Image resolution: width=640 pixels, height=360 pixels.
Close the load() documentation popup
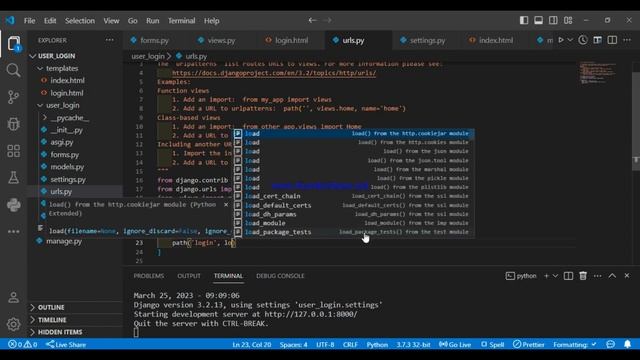226,204
